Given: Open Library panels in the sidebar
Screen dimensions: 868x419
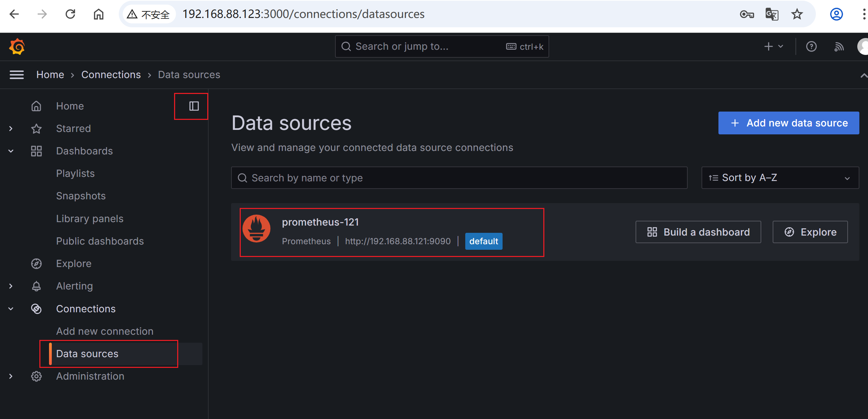Looking at the screenshot, I should [90, 219].
